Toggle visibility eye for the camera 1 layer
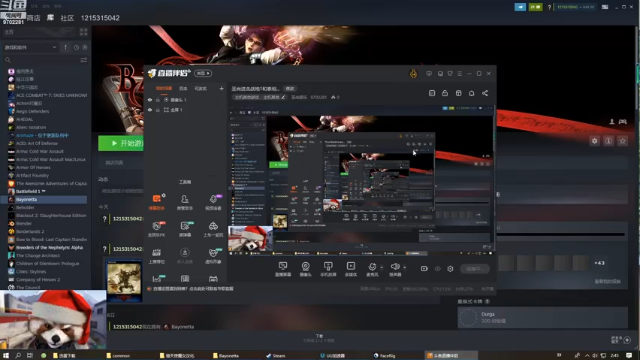 150,100
